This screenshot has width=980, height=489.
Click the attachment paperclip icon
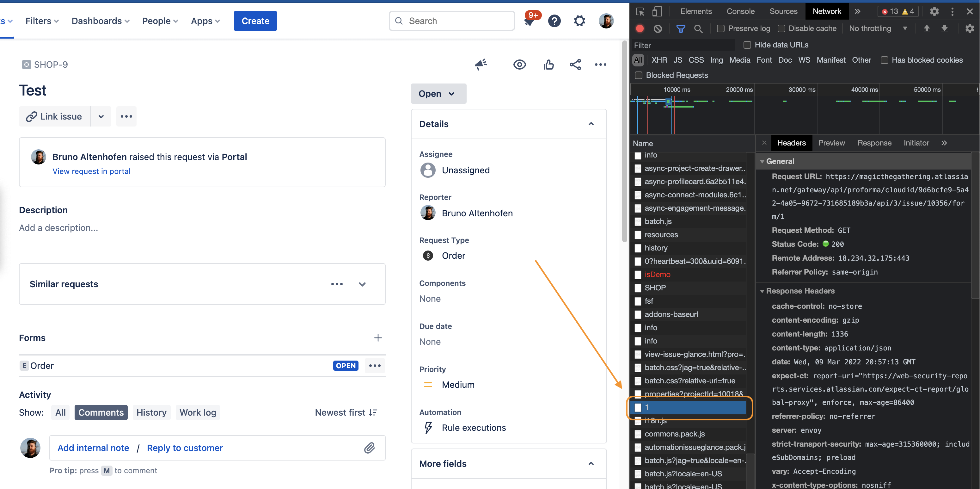(x=370, y=448)
